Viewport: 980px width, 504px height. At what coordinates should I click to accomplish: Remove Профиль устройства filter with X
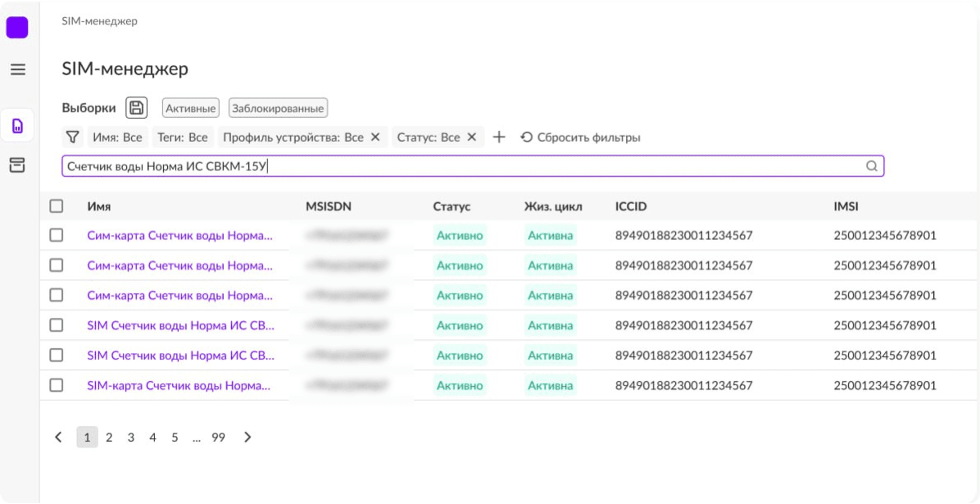tap(375, 137)
